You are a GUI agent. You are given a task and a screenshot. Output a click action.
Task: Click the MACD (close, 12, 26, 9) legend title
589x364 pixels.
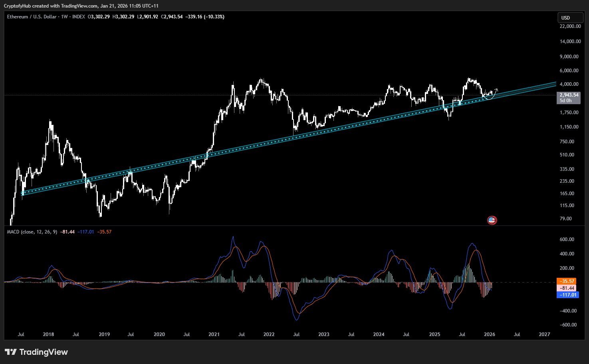click(32, 232)
